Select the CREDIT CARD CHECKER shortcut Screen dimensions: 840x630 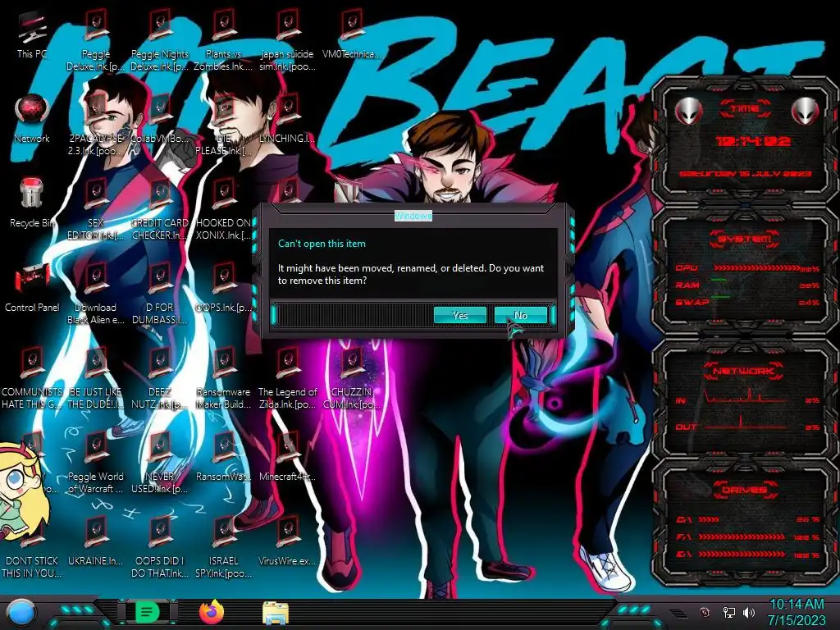(160, 209)
